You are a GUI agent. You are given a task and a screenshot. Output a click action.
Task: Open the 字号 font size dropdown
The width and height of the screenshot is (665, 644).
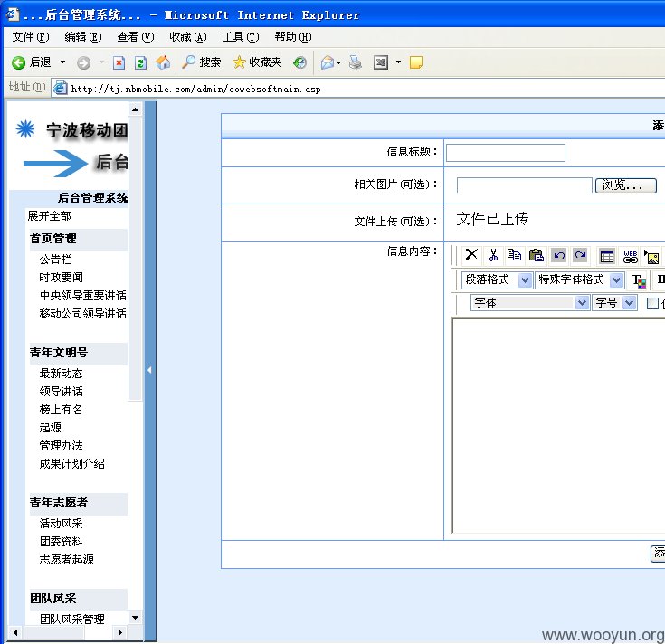tap(615, 303)
